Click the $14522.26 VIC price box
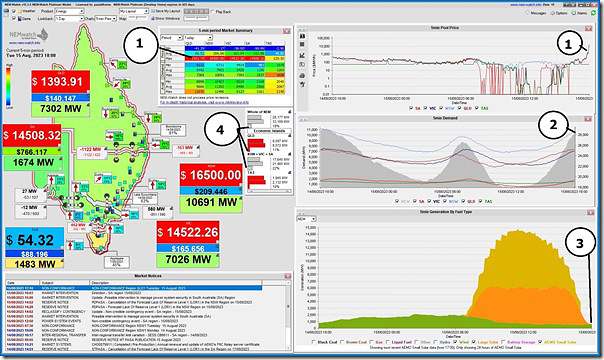 [x=188, y=232]
